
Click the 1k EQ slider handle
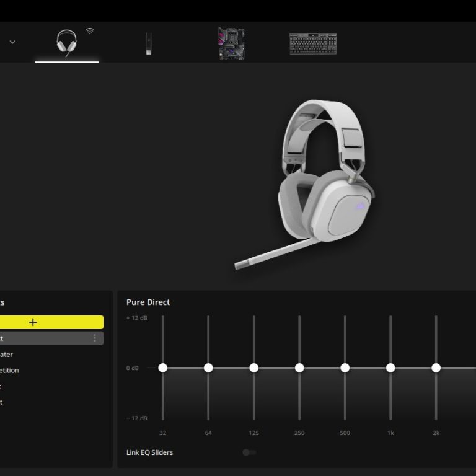(x=390, y=368)
